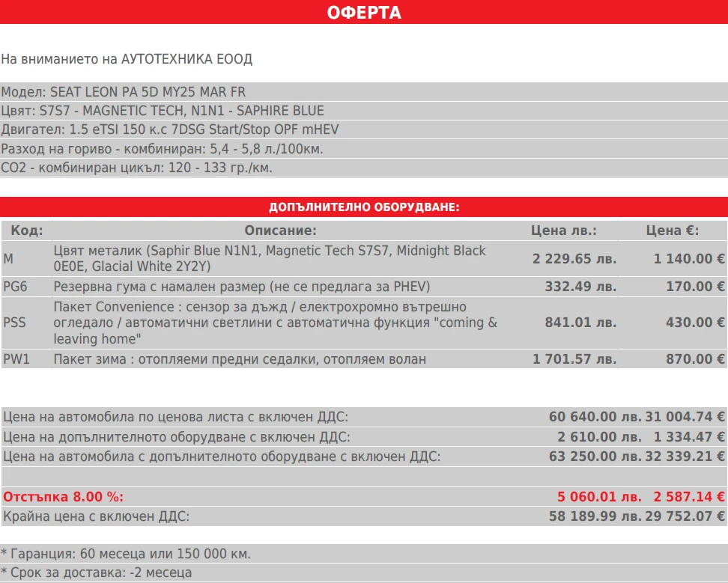Click the red 'Отстъпка 8.00 %:' label

click(x=63, y=497)
